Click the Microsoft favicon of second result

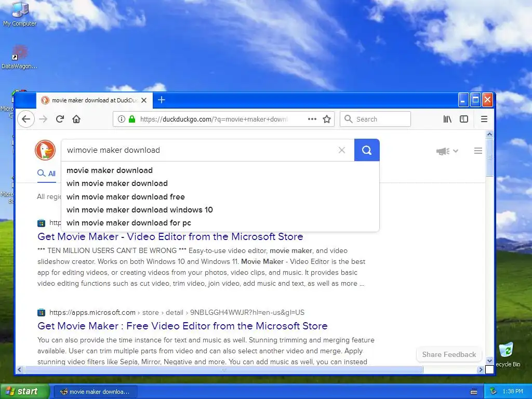[41, 312]
